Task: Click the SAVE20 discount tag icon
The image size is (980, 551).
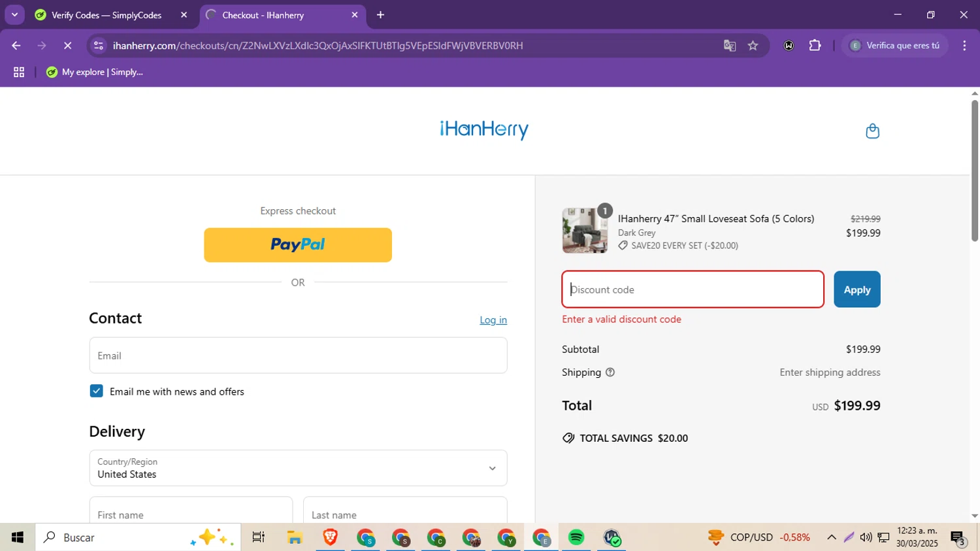Action: tap(623, 246)
